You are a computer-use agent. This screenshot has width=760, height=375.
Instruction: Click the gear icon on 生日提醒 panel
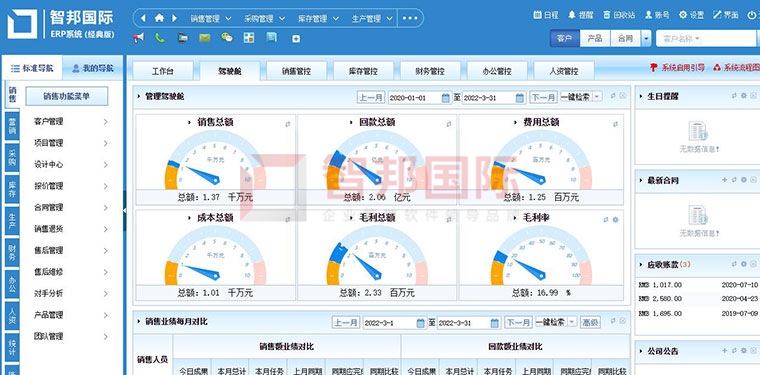coord(744,95)
